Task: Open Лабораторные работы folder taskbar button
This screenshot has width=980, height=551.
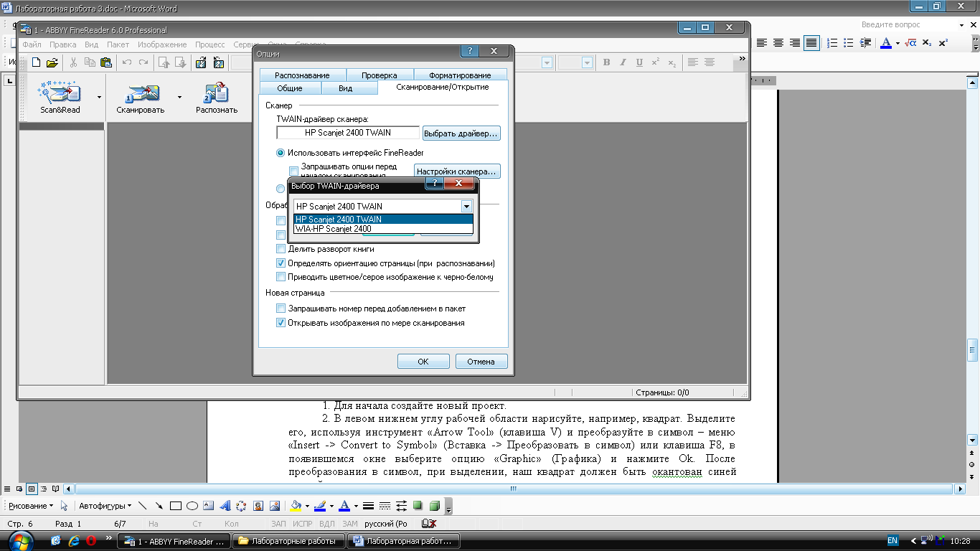Action: point(290,541)
